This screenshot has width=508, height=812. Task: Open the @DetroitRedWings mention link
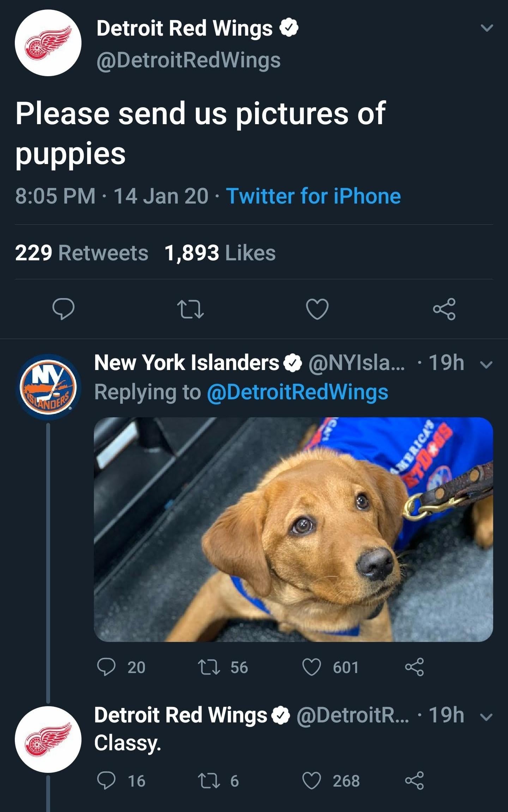[297, 392]
